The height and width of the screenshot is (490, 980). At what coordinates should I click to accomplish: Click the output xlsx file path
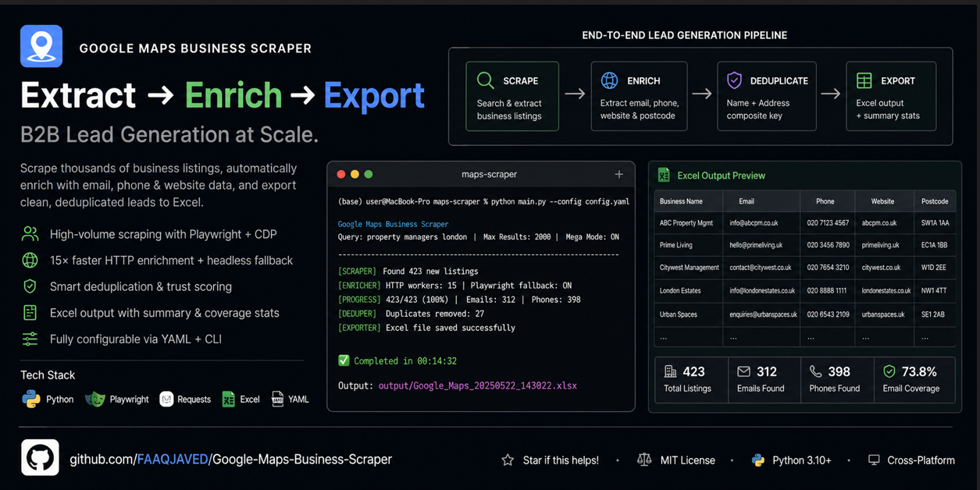478,385
